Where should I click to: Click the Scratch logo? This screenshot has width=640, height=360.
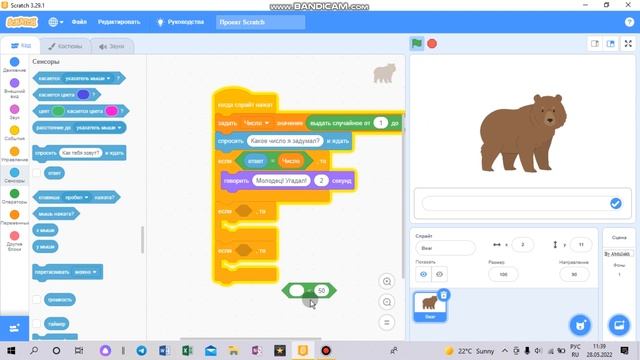[22, 22]
